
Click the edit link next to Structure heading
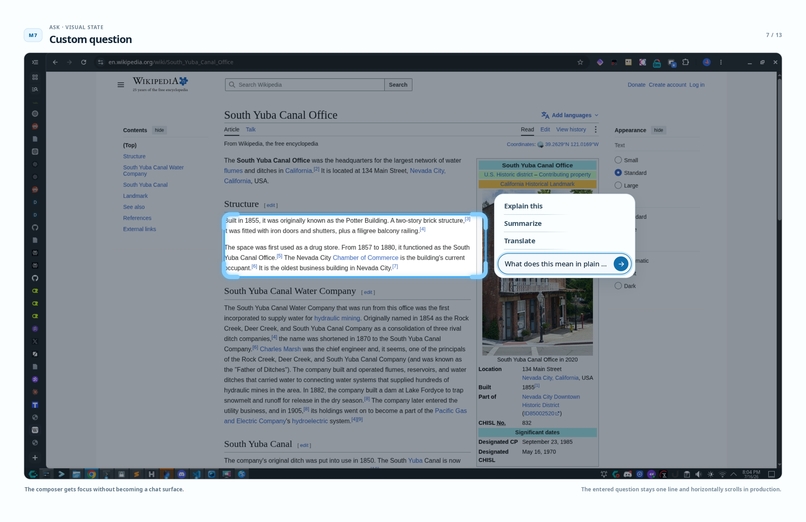point(271,205)
